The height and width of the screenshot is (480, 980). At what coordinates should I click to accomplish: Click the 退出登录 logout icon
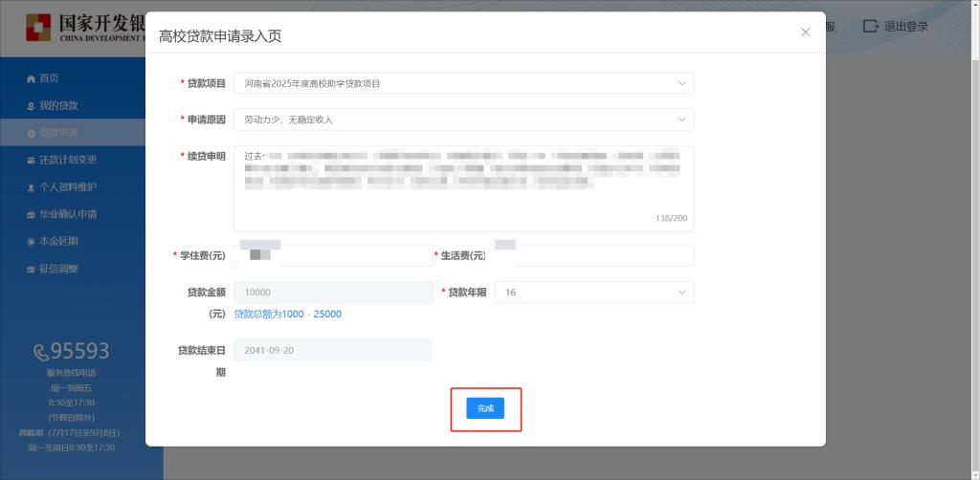[870, 27]
